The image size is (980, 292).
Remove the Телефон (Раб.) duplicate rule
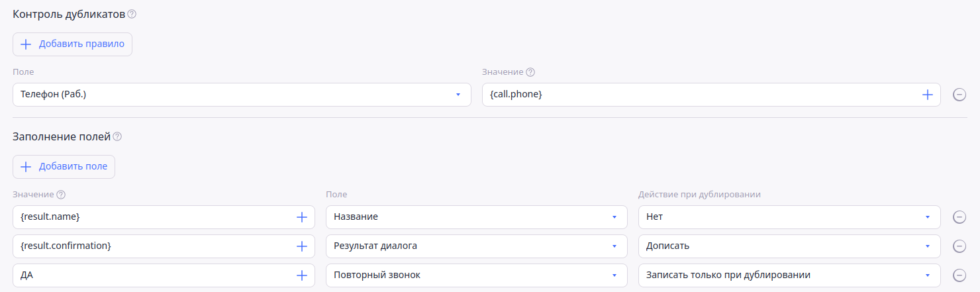pyautogui.click(x=959, y=95)
